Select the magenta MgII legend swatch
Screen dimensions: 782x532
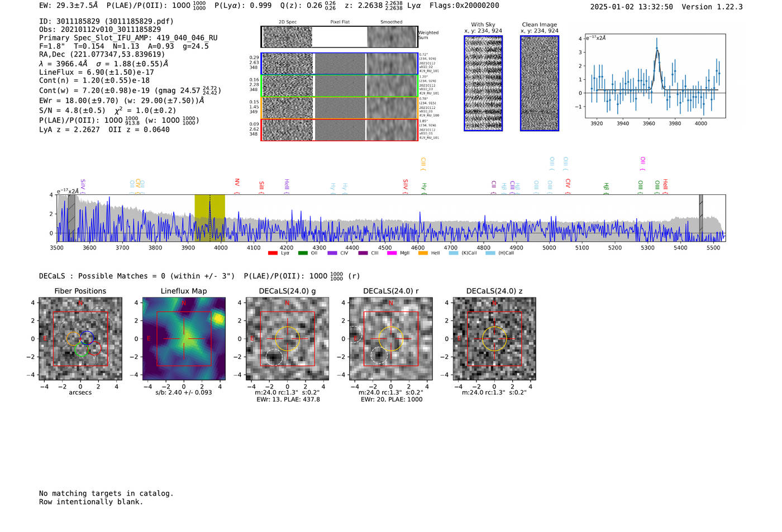click(393, 253)
